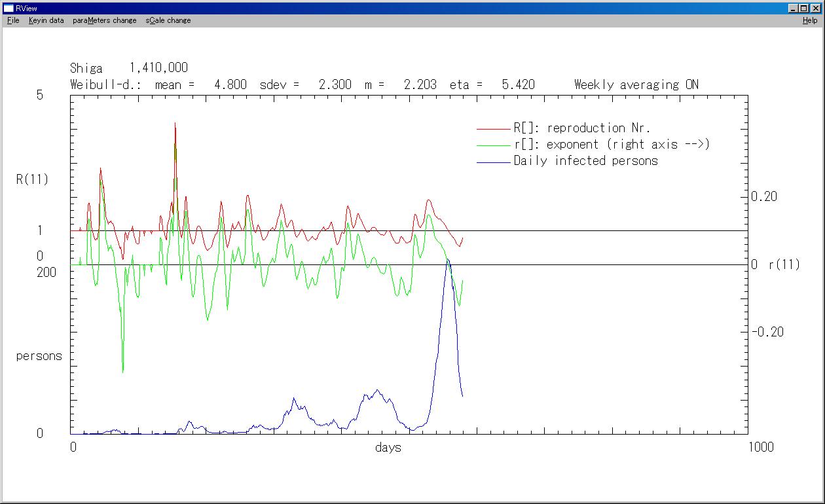Click the 'persons' y-axis label
The width and height of the screenshot is (825, 504).
tap(39, 356)
